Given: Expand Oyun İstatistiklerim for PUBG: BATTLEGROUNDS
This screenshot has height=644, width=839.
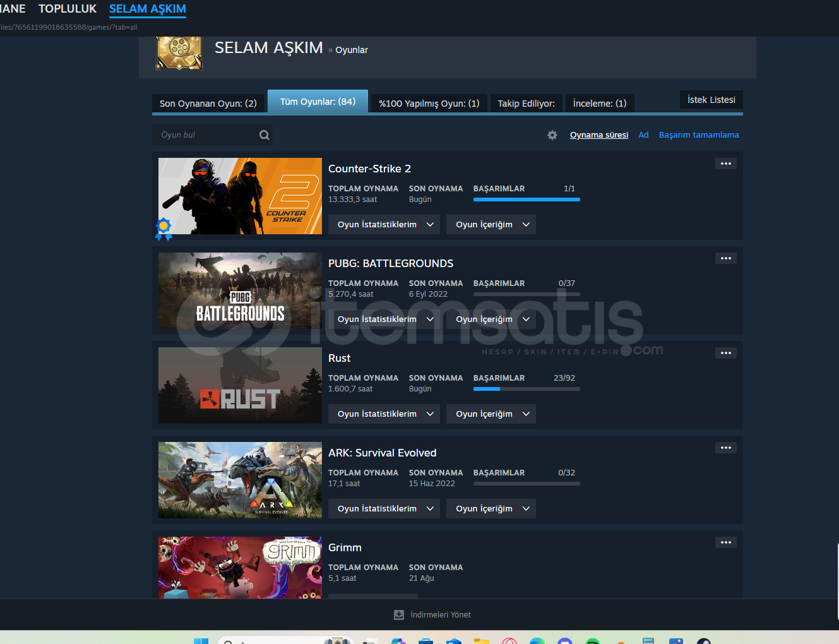Looking at the screenshot, I should point(384,319).
